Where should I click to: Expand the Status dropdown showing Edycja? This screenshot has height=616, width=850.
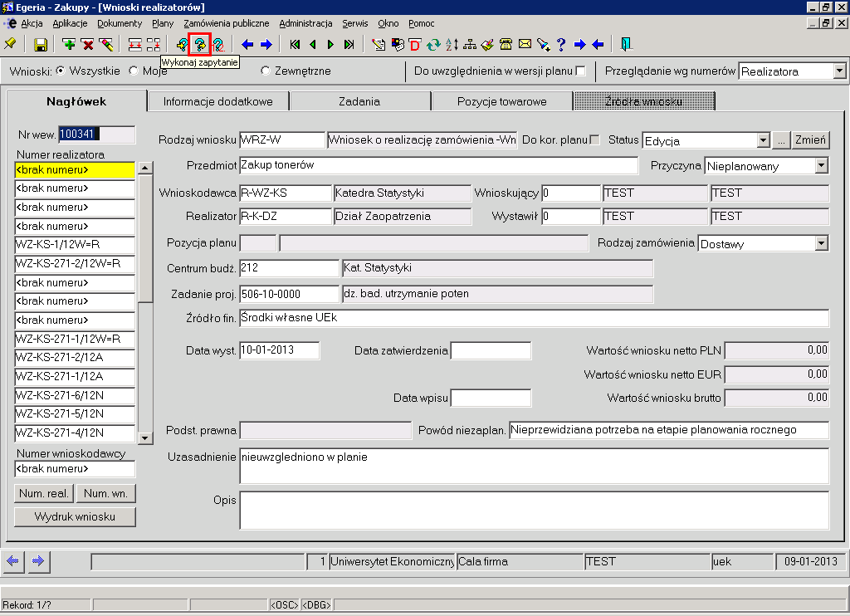(x=764, y=140)
